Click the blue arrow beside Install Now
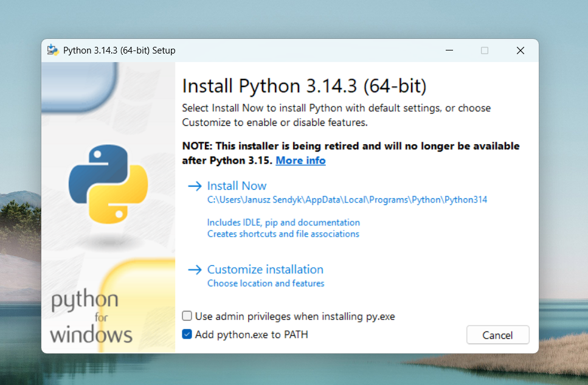The width and height of the screenshot is (588, 385). click(x=193, y=186)
